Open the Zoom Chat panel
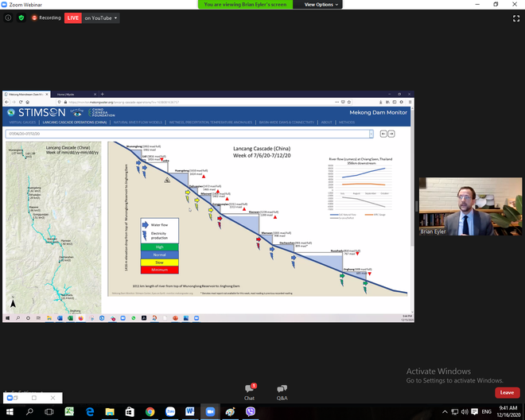Screen dimensions: 525x420 249,391
